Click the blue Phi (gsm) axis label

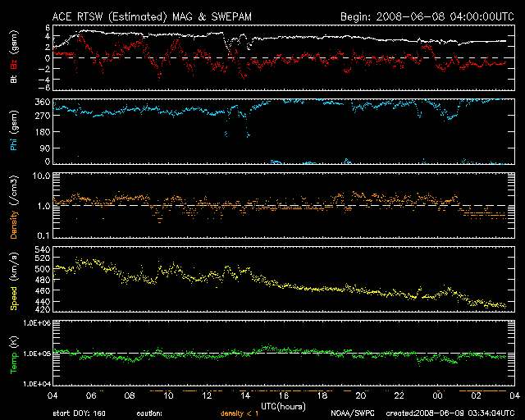point(14,134)
